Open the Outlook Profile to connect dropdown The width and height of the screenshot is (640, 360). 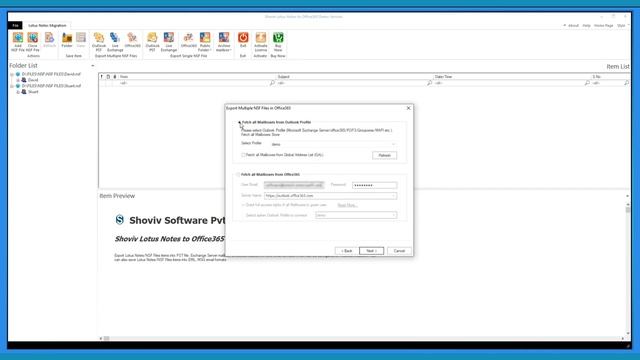356,215
